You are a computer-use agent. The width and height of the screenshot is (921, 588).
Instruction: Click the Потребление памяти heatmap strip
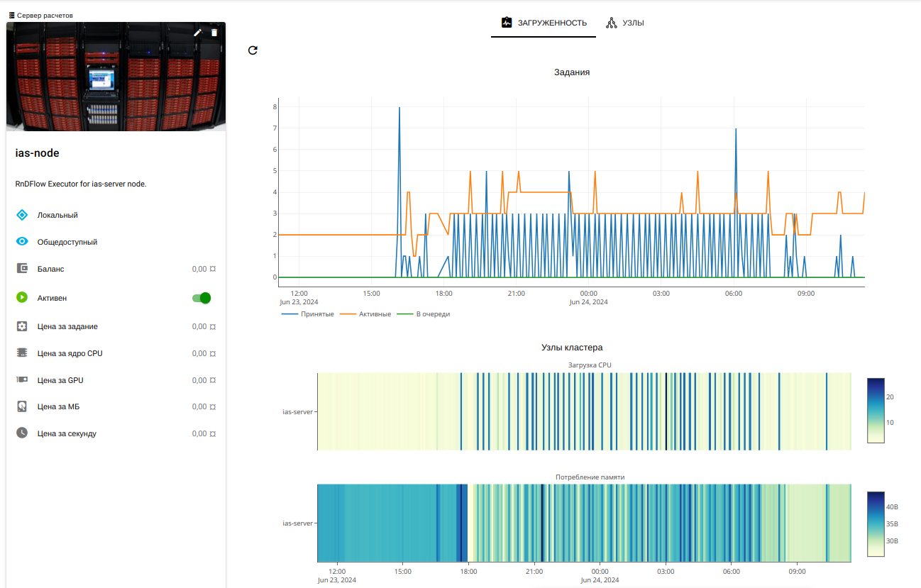584,523
